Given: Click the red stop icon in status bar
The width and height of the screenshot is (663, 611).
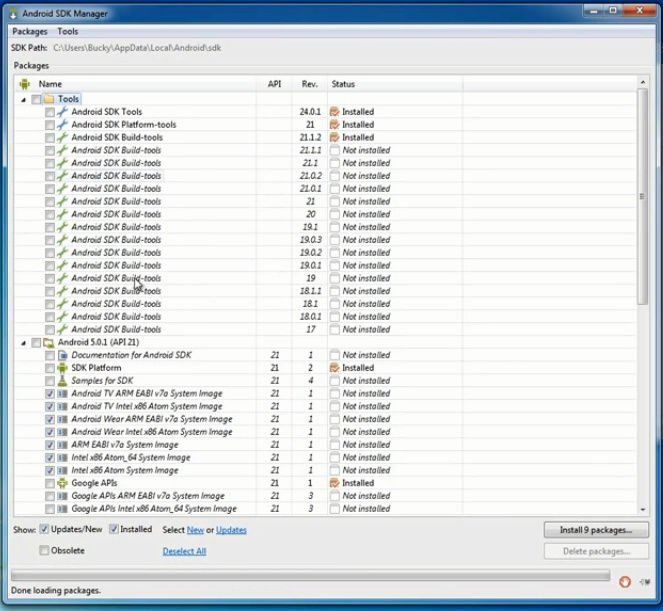Looking at the screenshot, I should tap(625, 582).
